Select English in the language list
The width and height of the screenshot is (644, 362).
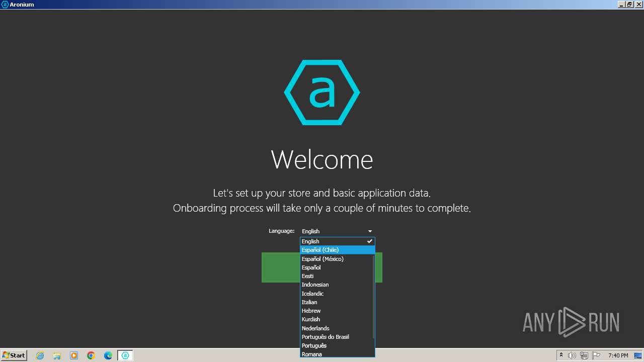tap(337, 241)
